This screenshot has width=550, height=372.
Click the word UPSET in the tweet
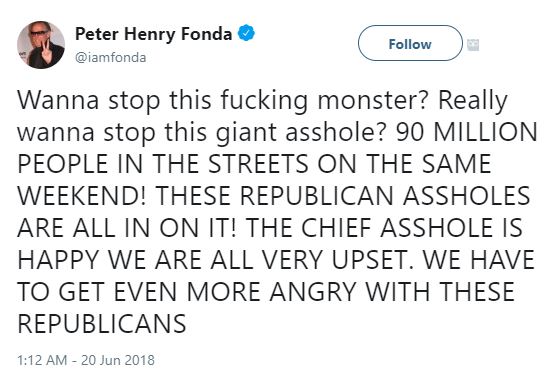[x=373, y=260]
